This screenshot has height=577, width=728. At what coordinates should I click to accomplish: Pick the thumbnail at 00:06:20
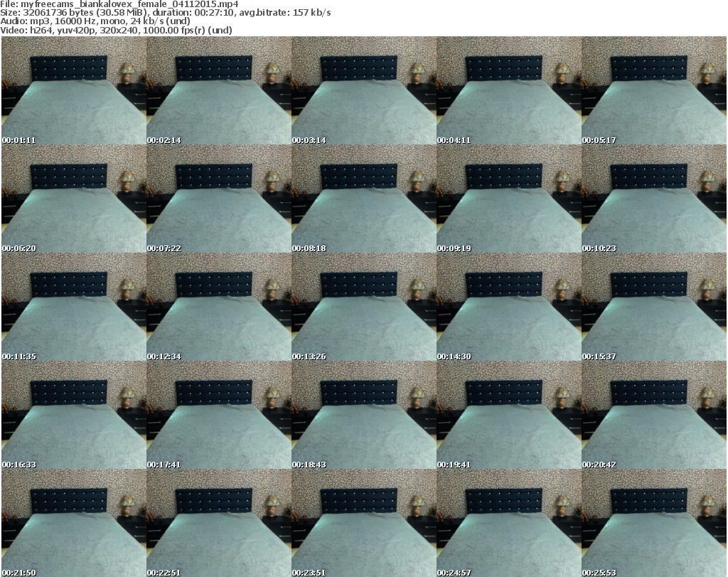(74, 198)
